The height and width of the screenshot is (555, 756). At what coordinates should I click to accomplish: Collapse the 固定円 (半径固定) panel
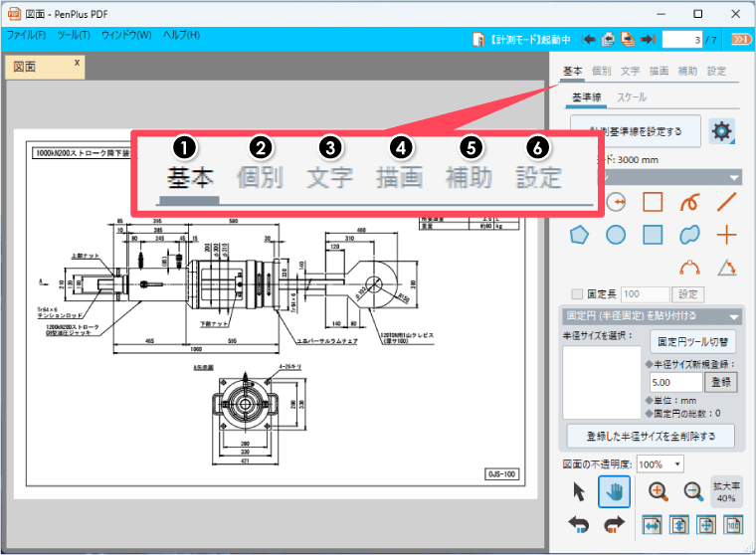pyautogui.click(x=734, y=316)
